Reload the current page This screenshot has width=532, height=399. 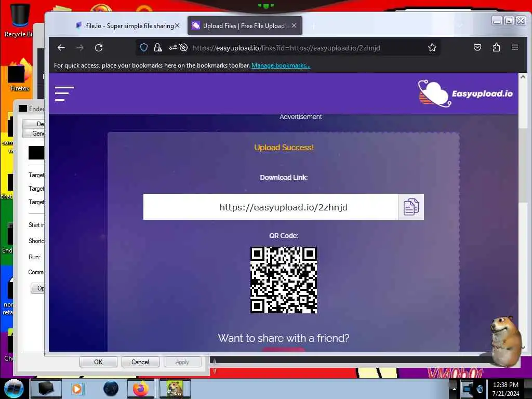(99, 48)
